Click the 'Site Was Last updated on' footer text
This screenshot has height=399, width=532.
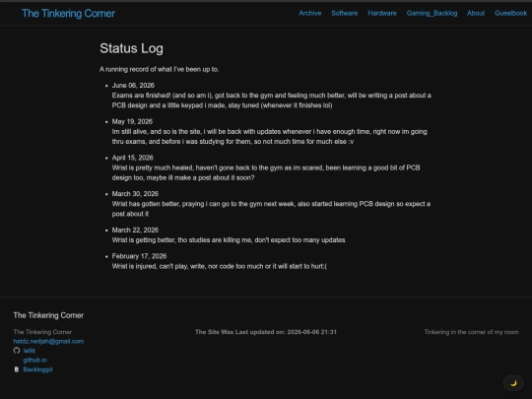coord(266,332)
